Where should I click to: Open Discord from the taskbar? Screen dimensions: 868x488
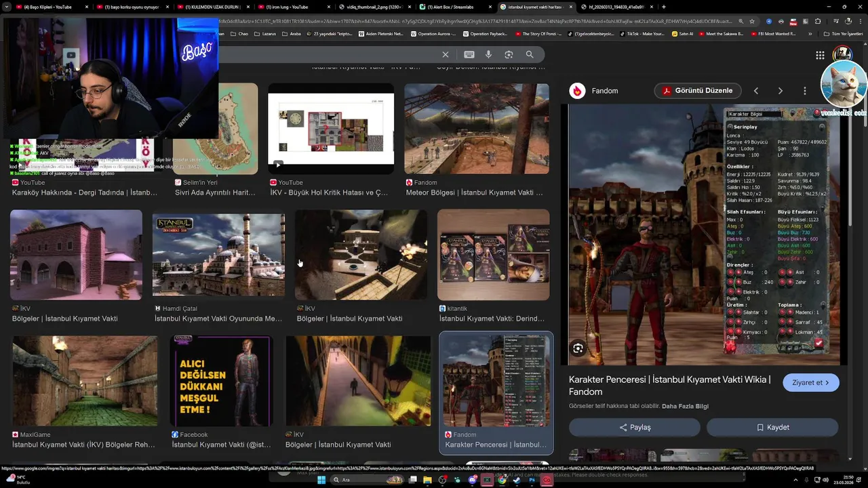tap(473, 480)
